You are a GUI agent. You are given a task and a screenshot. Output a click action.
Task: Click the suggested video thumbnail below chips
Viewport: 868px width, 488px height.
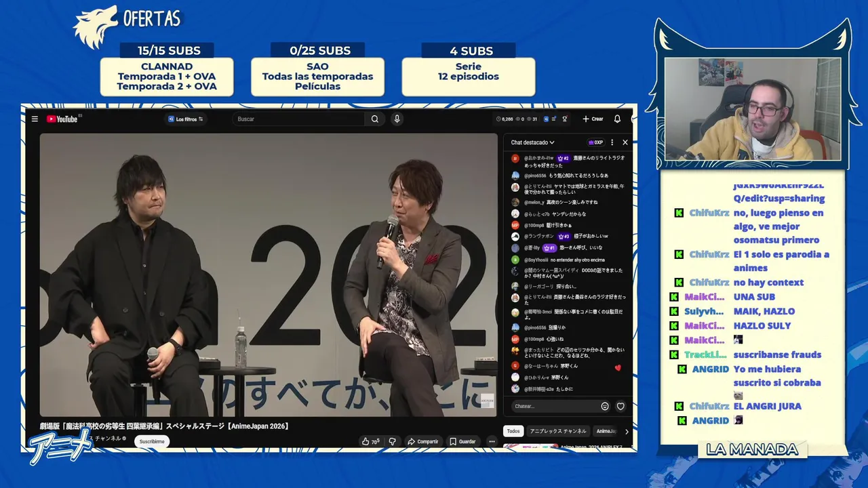click(x=530, y=447)
